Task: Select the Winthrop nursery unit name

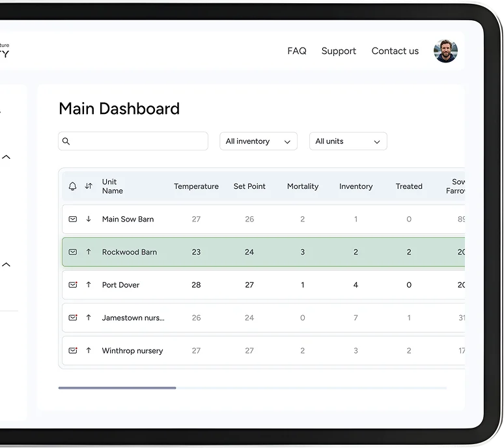Action: [x=132, y=350]
